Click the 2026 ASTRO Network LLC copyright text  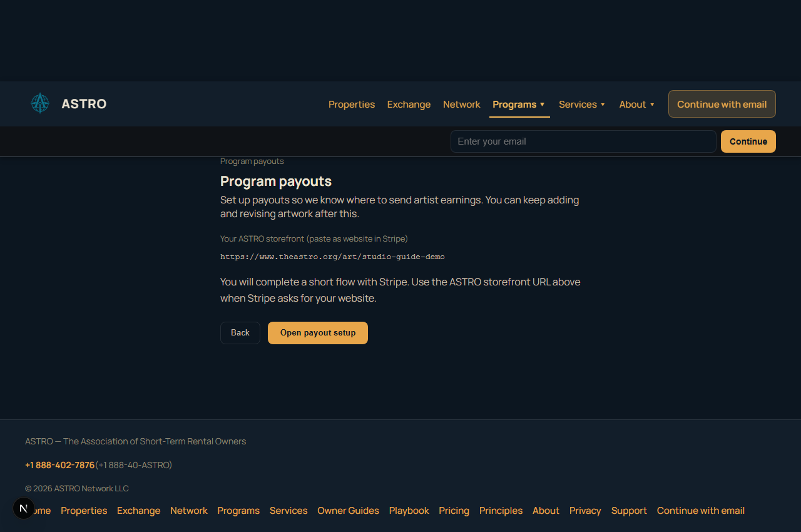point(77,488)
